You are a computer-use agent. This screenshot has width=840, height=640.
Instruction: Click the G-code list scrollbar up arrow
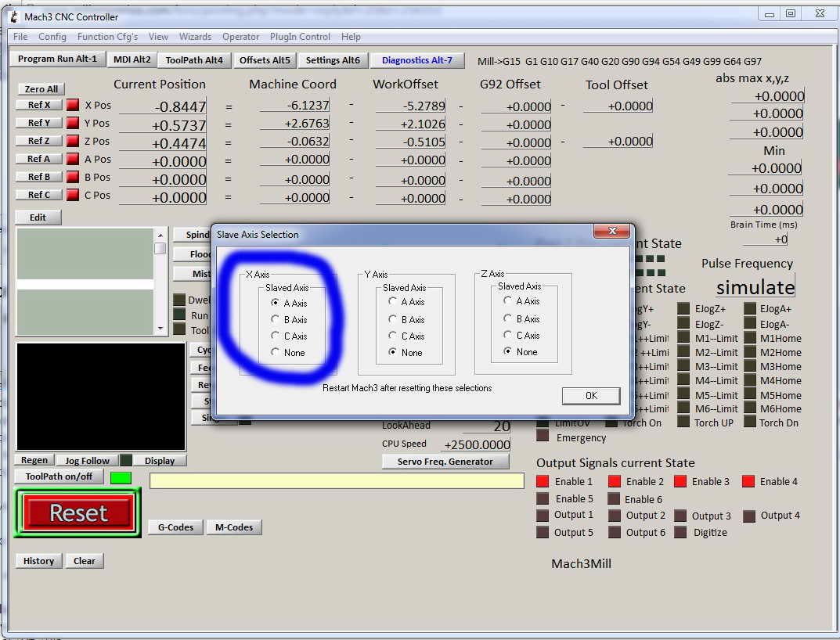pyautogui.click(x=160, y=236)
